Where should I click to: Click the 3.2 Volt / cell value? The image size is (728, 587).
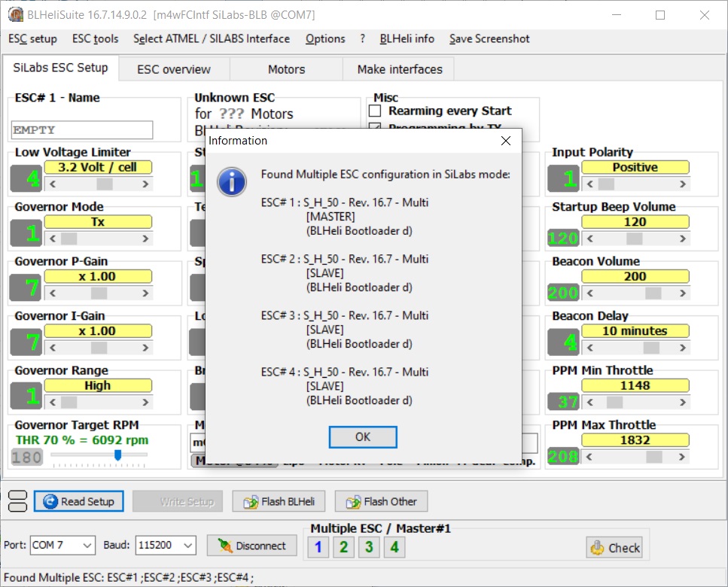pos(98,167)
